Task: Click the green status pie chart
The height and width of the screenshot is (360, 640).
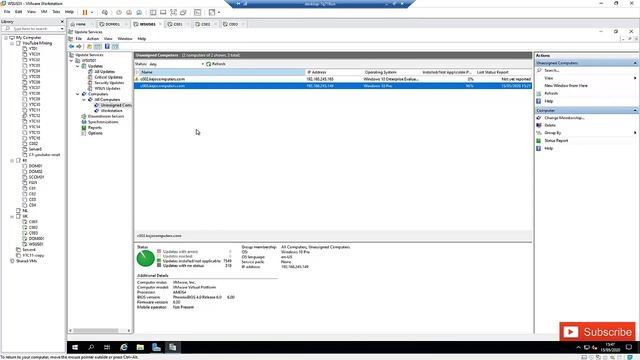Action: coord(145,258)
